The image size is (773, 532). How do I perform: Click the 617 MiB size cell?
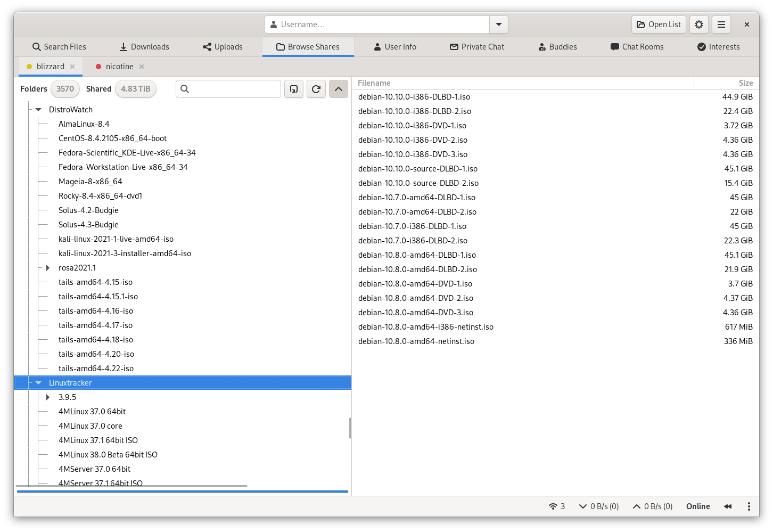738,327
